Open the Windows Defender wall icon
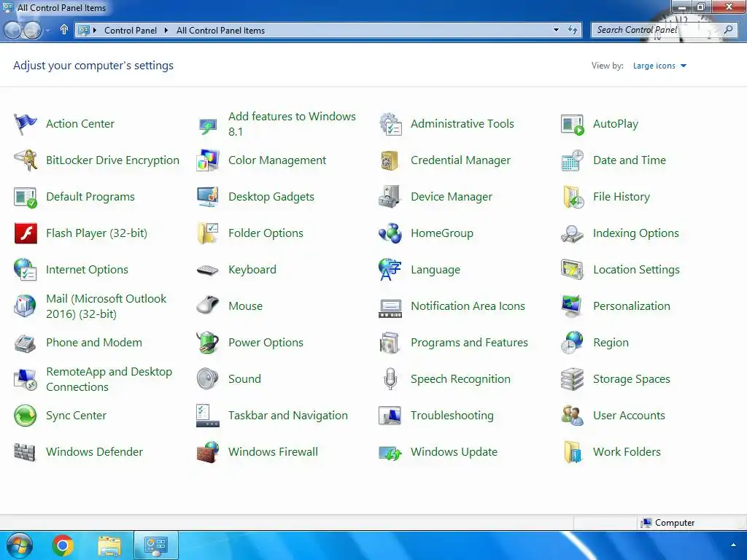747x560 pixels. [x=25, y=452]
